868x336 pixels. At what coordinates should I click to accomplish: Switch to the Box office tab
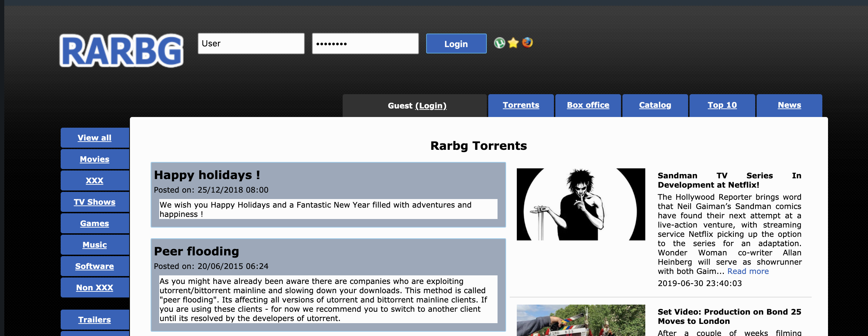pos(588,105)
